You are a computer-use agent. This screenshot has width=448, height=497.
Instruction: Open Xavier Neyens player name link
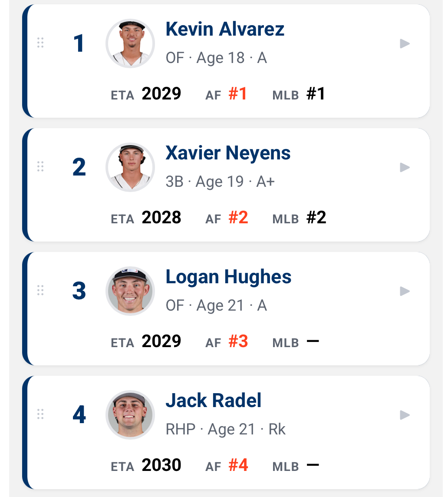tap(228, 153)
